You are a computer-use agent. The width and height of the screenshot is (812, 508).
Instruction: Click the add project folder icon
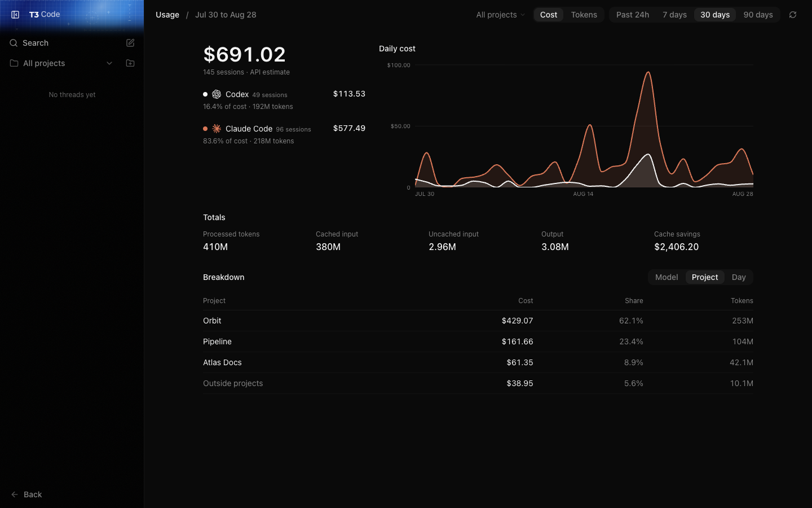130,63
